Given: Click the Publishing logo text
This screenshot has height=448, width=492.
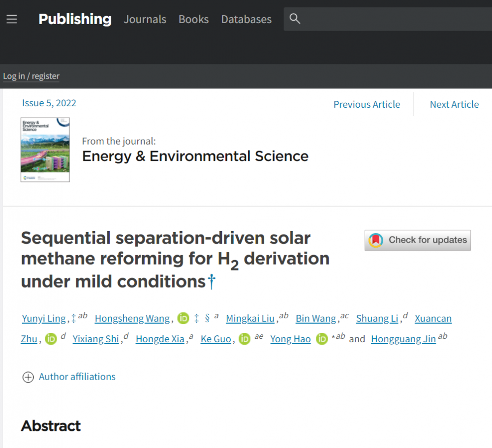Looking at the screenshot, I should [x=75, y=19].
